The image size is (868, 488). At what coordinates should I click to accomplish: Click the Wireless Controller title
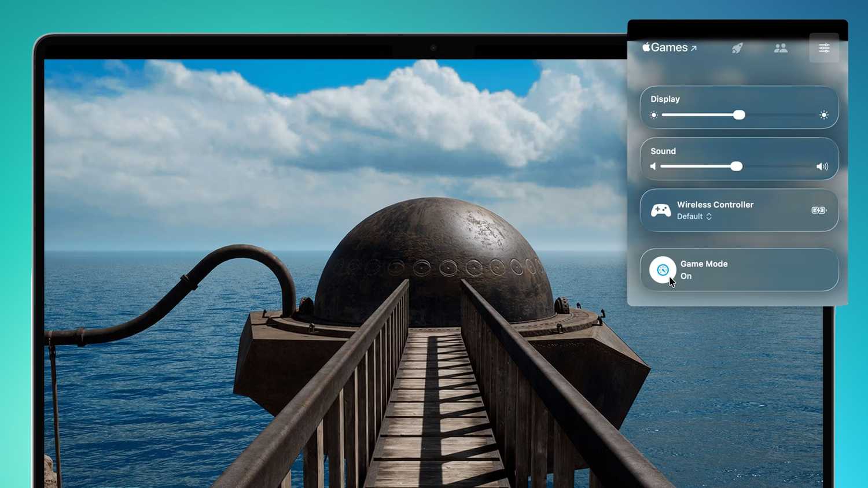click(x=715, y=205)
